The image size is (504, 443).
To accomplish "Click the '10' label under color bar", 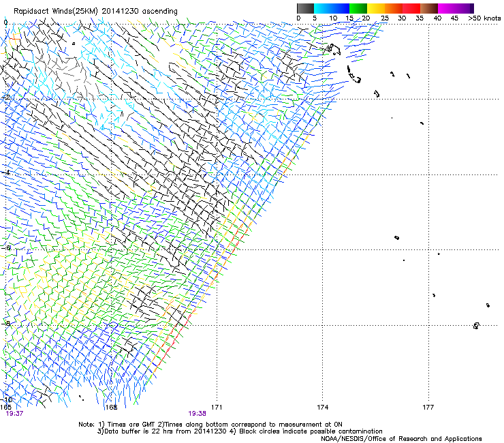I will point(333,18).
